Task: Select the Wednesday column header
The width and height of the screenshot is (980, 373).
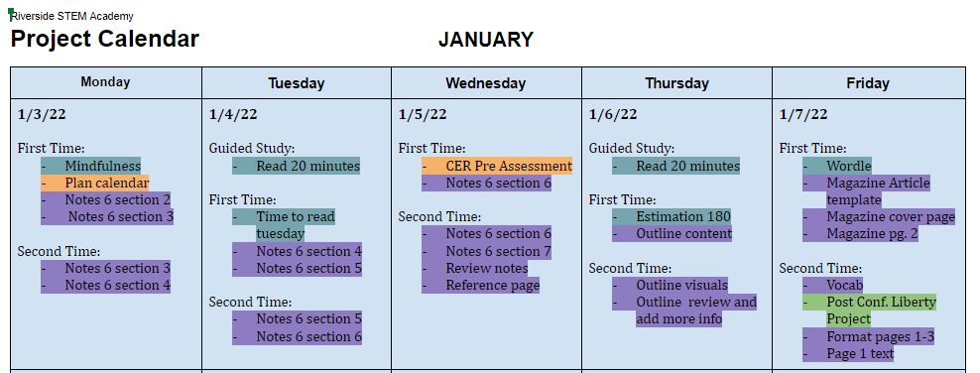Action: [x=486, y=82]
